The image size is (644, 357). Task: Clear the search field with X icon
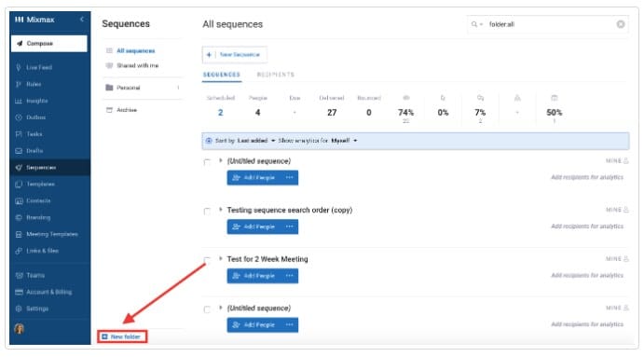click(x=621, y=24)
